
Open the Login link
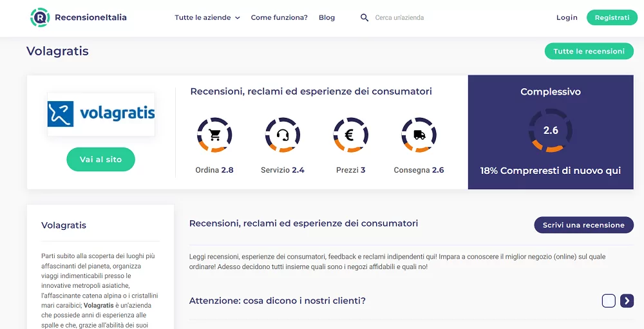(x=567, y=17)
